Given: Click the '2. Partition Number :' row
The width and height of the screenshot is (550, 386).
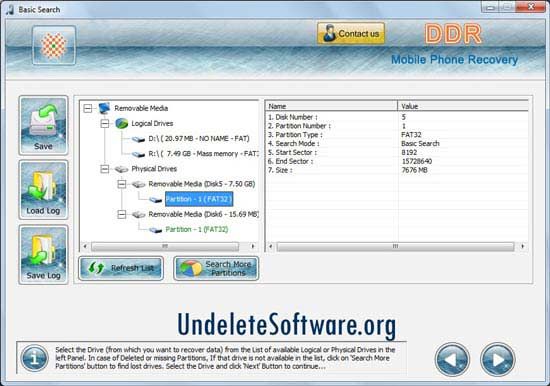Looking at the screenshot, I should point(396,126).
